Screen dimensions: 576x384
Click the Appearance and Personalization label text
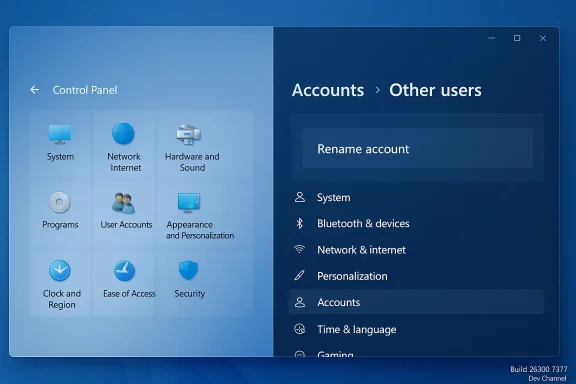point(200,230)
